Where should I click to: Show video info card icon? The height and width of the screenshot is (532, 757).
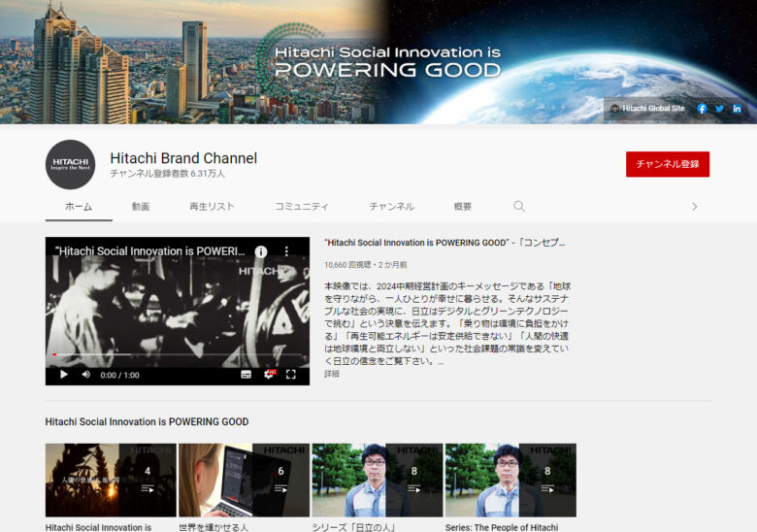pyautogui.click(x=261, y=251)
